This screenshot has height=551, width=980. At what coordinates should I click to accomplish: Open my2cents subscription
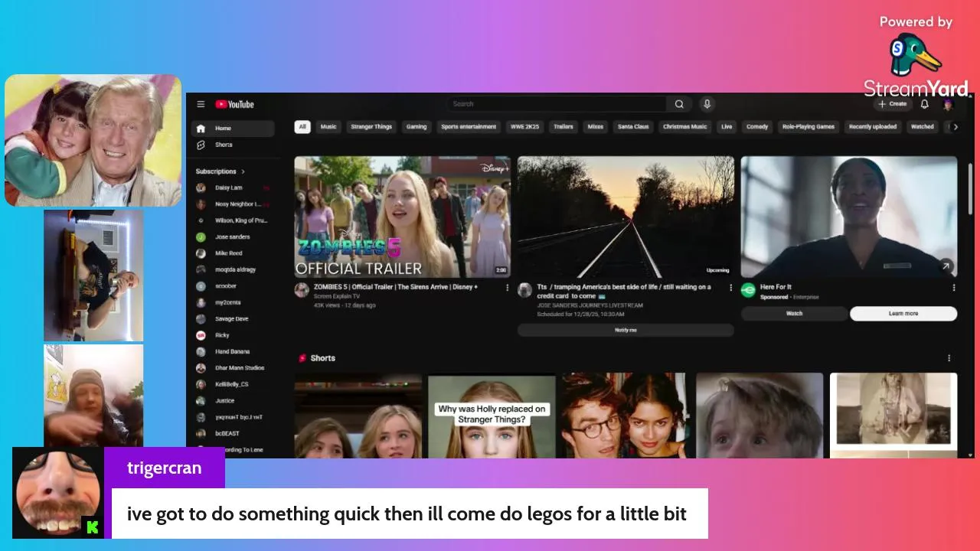(233, 302)
